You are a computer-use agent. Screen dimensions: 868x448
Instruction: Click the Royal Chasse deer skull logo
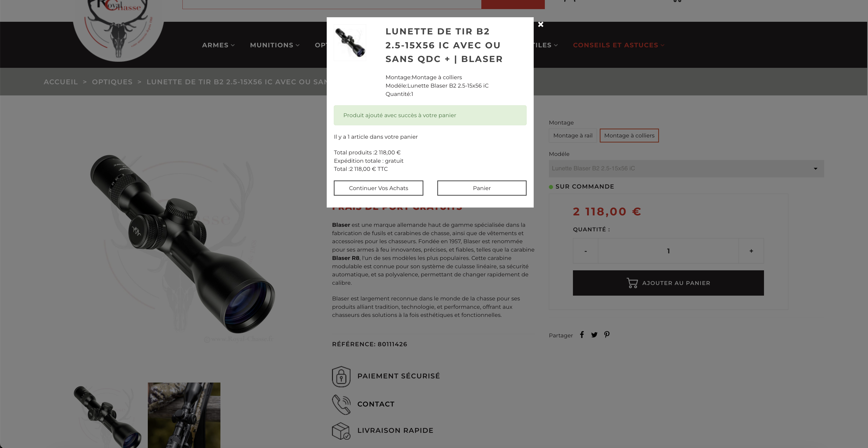(x=118, y=29)
